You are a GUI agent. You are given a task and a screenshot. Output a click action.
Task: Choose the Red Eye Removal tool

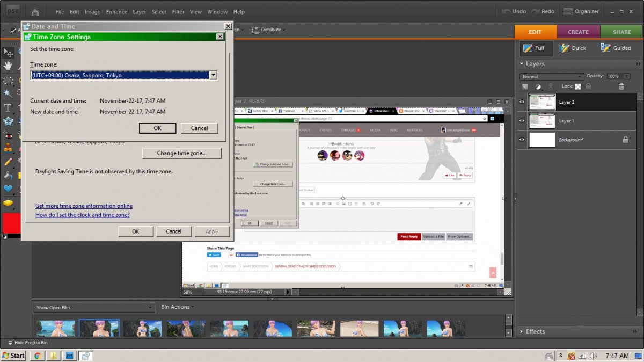coord(8,135)
